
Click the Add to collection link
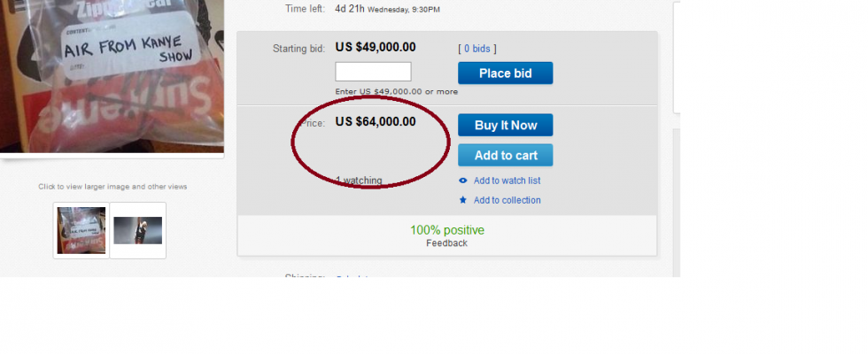(x=507, y=200)
